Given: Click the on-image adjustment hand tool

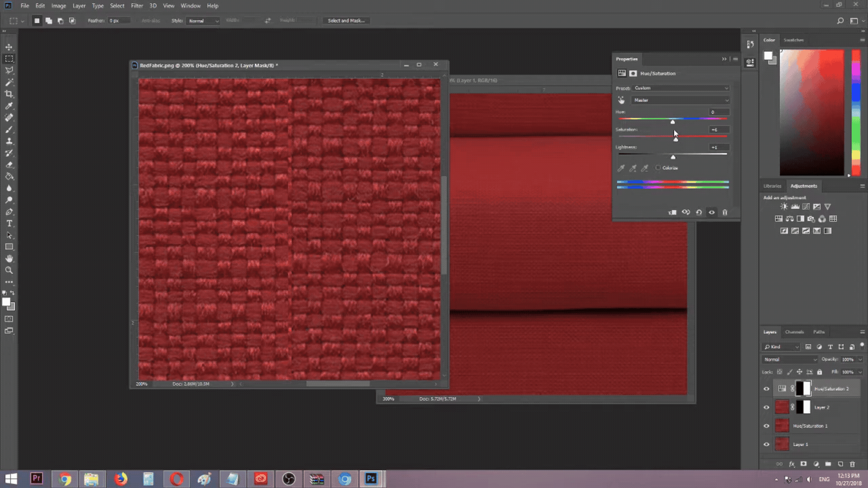Looking at the screenshot, I should click(621, 100).
